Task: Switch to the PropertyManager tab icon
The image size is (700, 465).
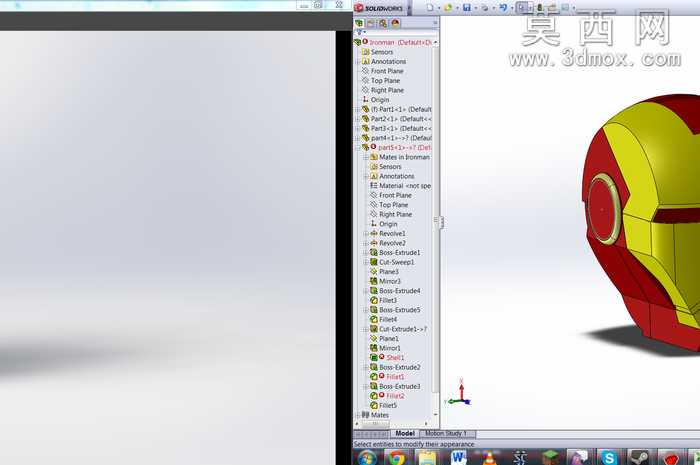Action: (x=371, y=23)
